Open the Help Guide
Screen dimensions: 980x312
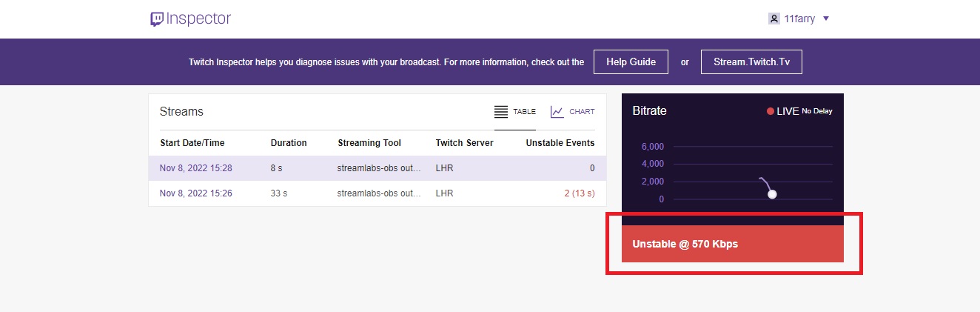click(x=631, y=62)
